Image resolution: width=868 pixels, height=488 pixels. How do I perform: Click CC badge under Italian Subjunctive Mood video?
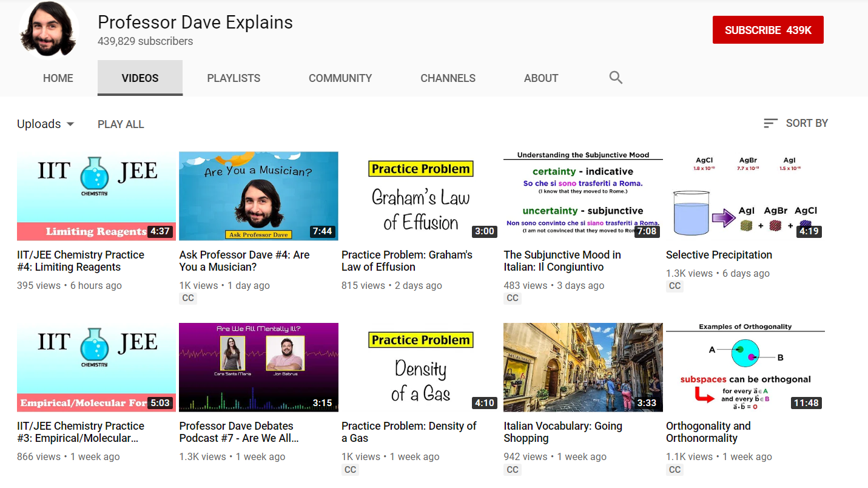pyautogui.click(x=513, y=298)
